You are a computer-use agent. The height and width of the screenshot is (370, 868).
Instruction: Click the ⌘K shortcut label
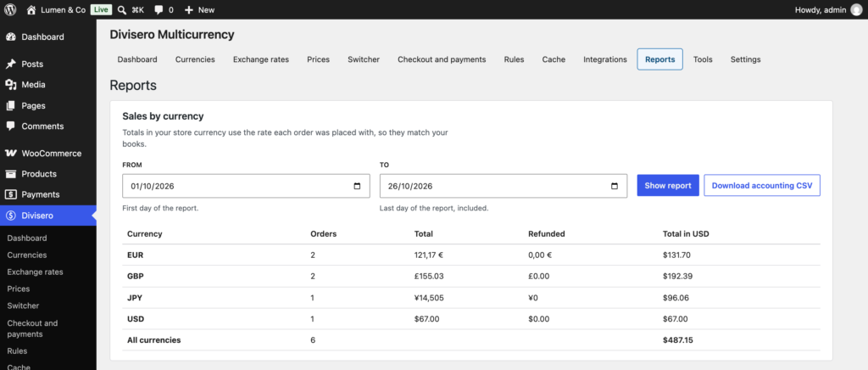138,9
